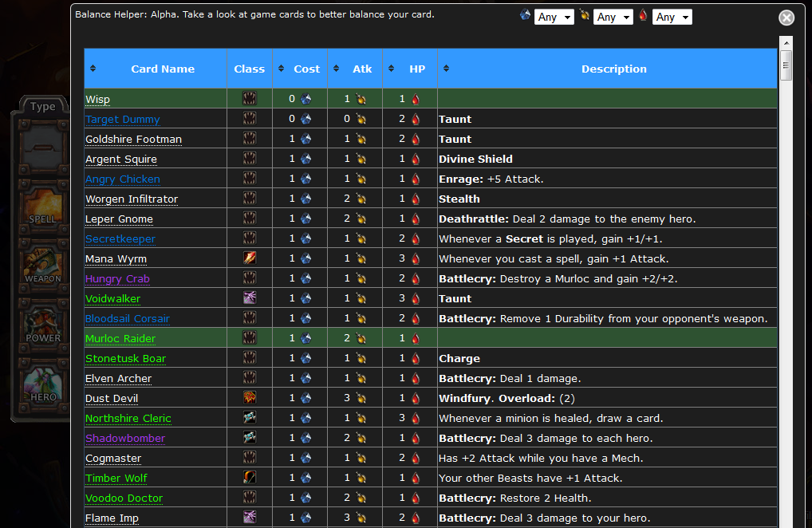This screenshot has height=528, width=812.
Task: Open the Bloodsail Corsair card link
Action: 128,318
